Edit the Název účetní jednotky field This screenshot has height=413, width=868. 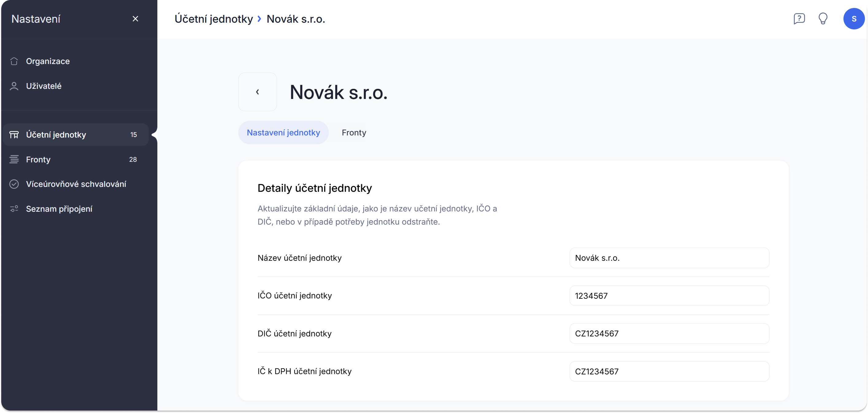(x=669, y=258)
